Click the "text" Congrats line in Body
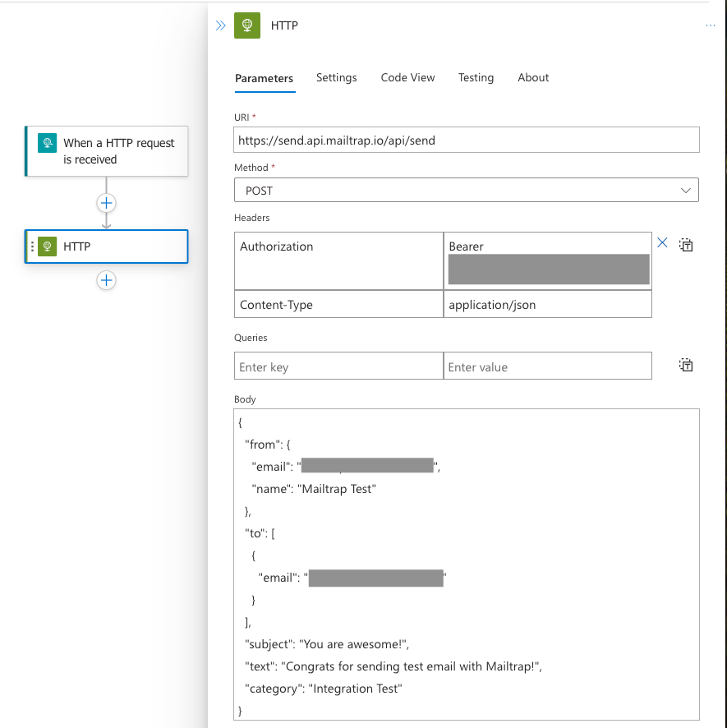Image resolution: width=727 pixels, height=728 pixels. [x=393, y=666]
